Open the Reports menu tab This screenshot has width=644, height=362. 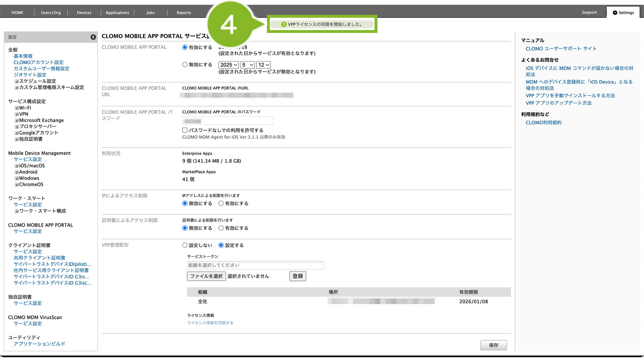(x=184, y=13)
